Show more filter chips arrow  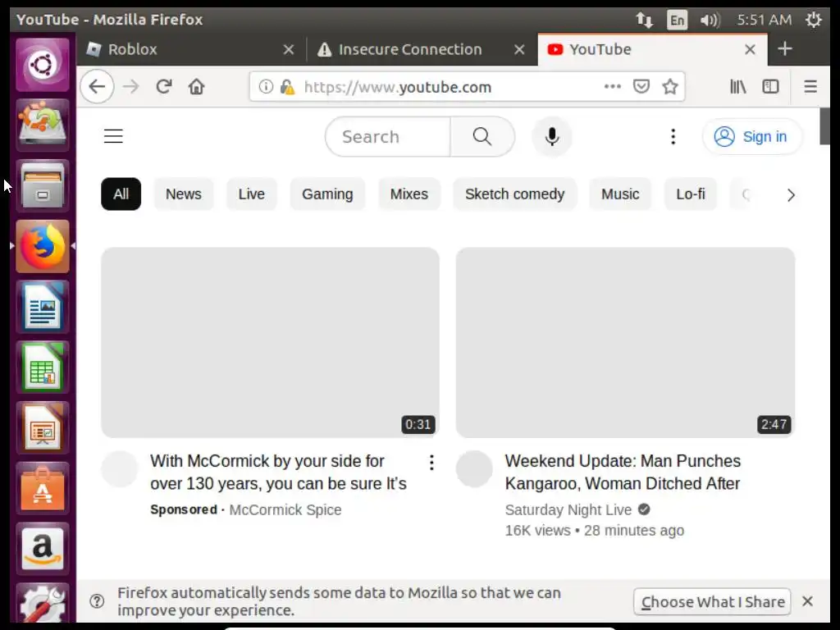pos(791,195)
